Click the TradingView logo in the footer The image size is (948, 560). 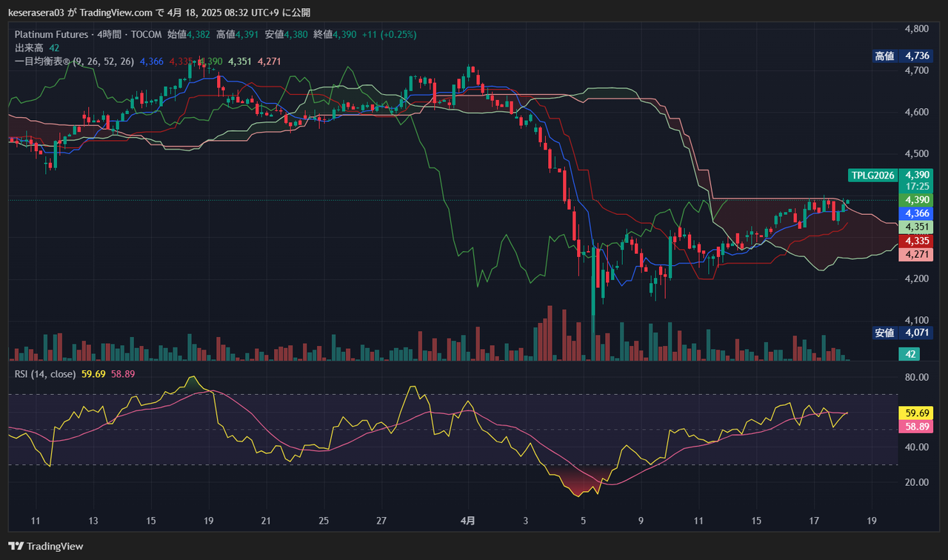(x=46, y=546)
